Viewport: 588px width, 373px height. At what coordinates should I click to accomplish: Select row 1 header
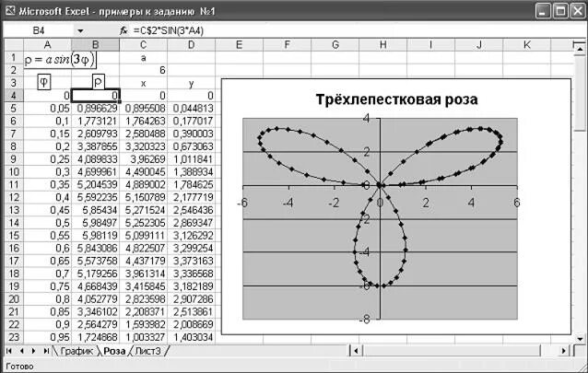pyautogui.click(x=14, y=57)
